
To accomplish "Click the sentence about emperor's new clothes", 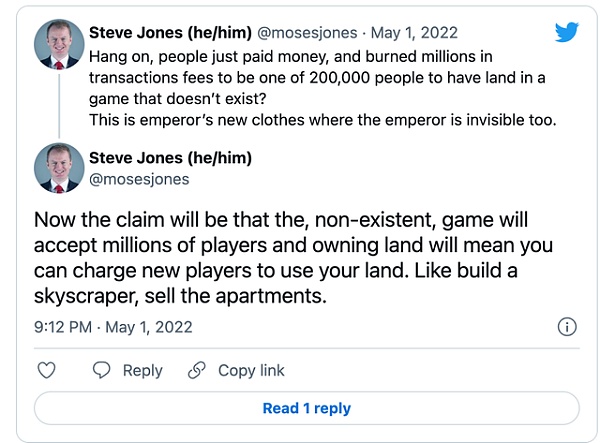I will click(x=323, y=120).
